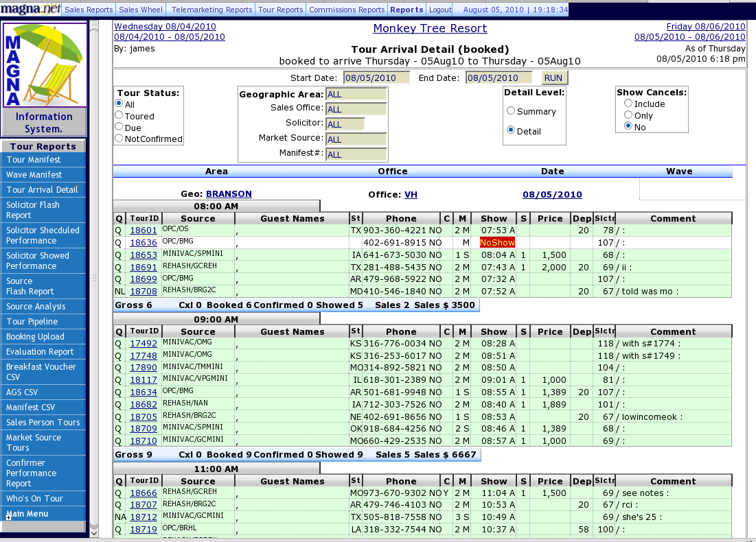
Task: Open Tour Manifest in sidebar
Action: point(43,159)
